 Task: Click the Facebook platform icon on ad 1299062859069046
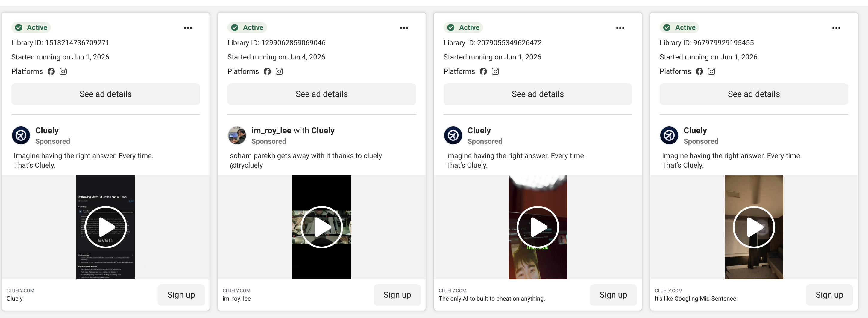[267, 71]
